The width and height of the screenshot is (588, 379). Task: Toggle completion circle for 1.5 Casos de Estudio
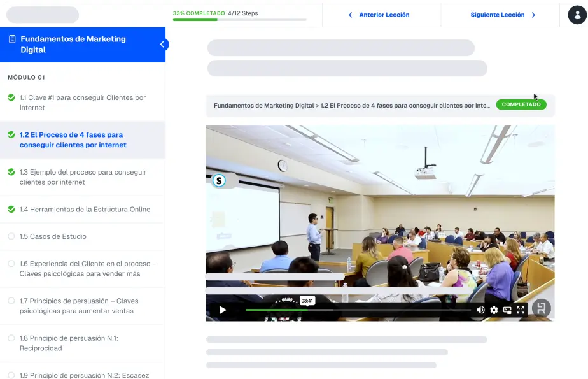pyautogui.click(x=11, y=236)
